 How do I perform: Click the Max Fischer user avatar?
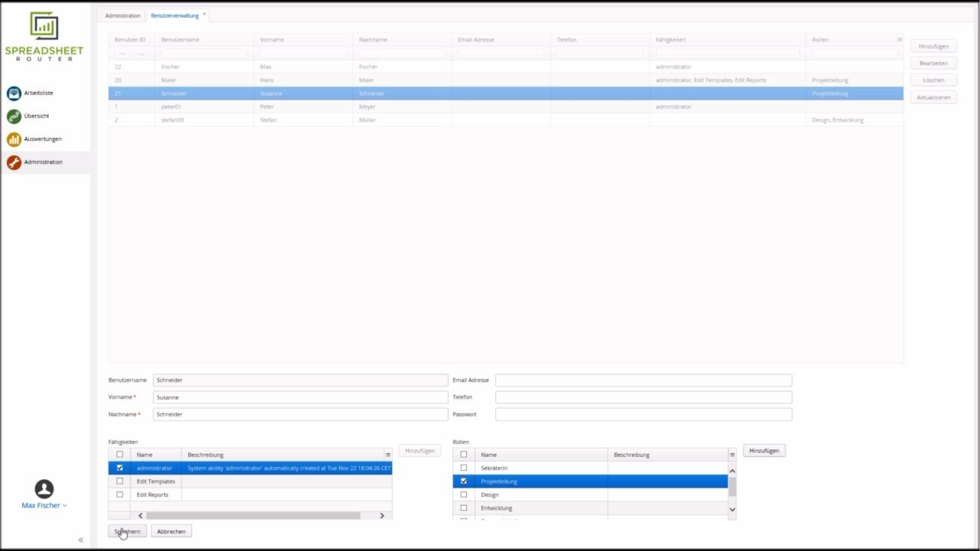44,488
